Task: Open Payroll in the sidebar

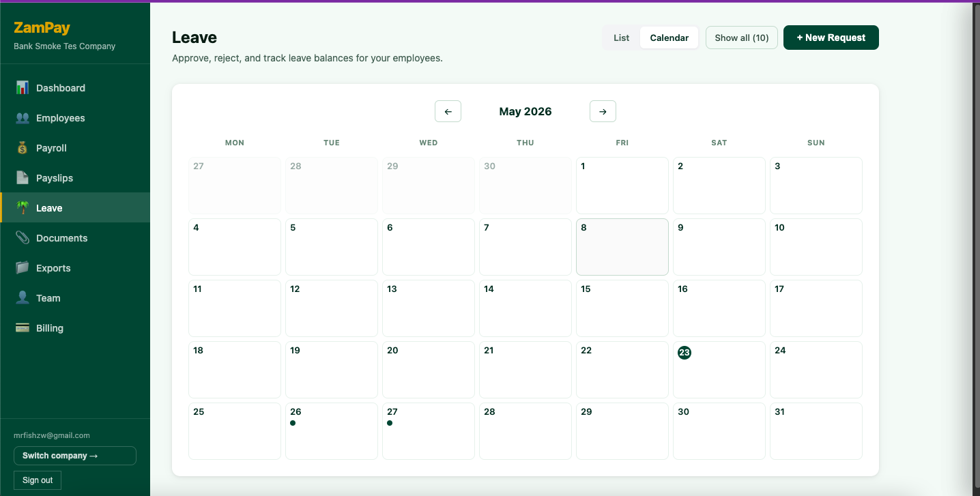Action: [75, 148]
